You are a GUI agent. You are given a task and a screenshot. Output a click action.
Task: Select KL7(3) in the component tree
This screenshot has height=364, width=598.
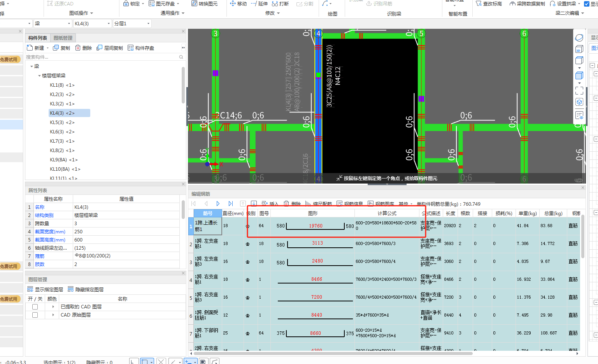coord(62,141)
